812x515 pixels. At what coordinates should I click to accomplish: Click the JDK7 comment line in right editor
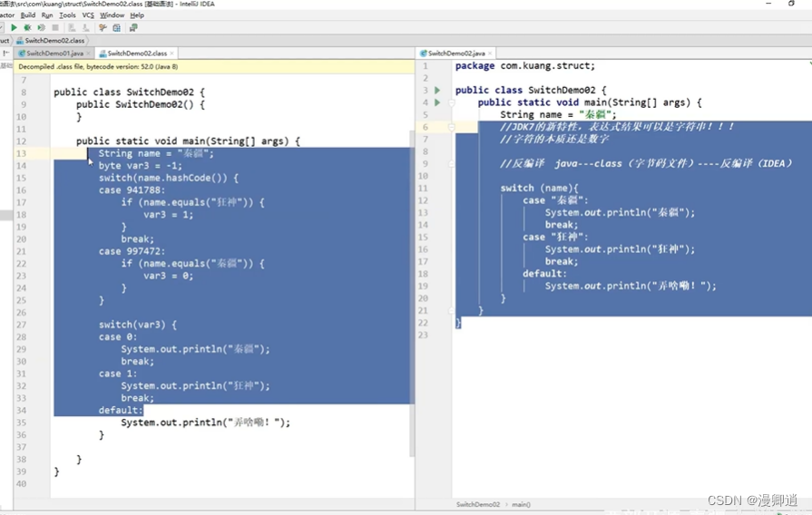[x=617, y=127]
